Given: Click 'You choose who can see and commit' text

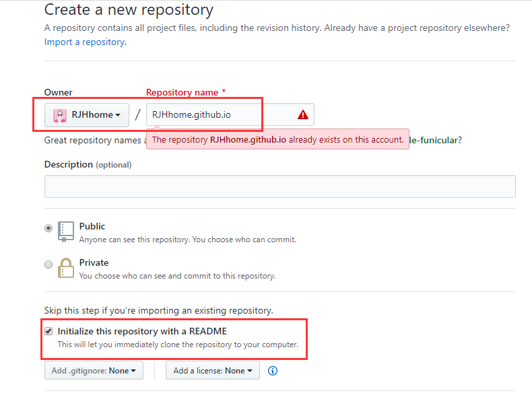Looking at the screenshot, I should (177, 276).
